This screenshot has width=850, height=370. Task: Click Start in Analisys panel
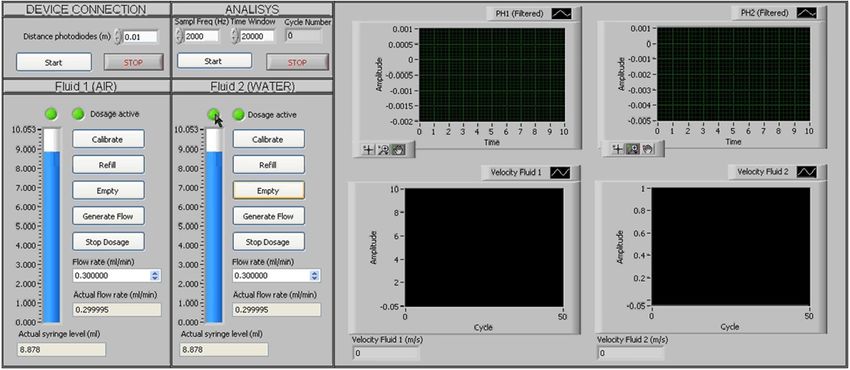214,61
